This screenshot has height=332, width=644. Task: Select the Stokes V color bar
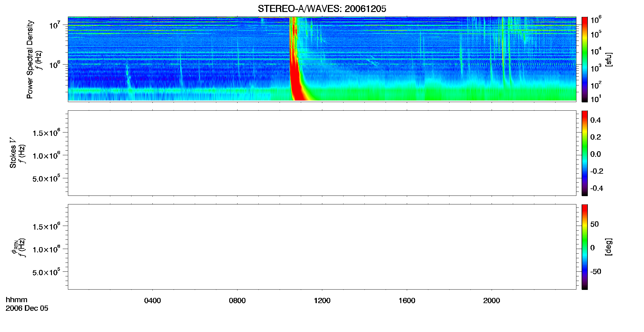pos(584,153)
